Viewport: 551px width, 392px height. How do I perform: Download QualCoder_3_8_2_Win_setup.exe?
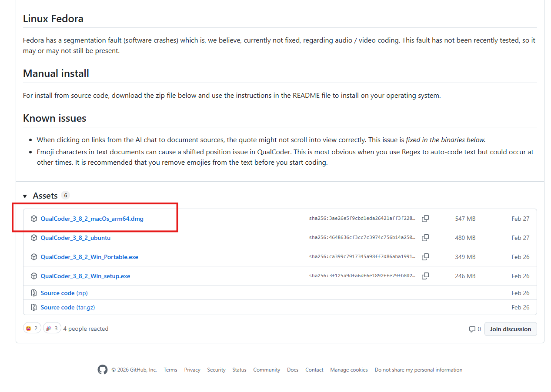coord(85,276)
